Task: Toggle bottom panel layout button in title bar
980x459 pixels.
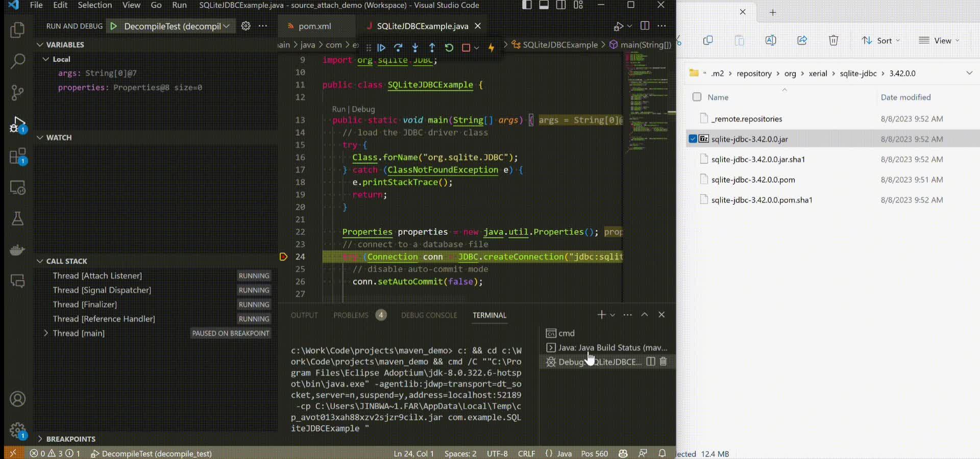Action: click(544, 5)
